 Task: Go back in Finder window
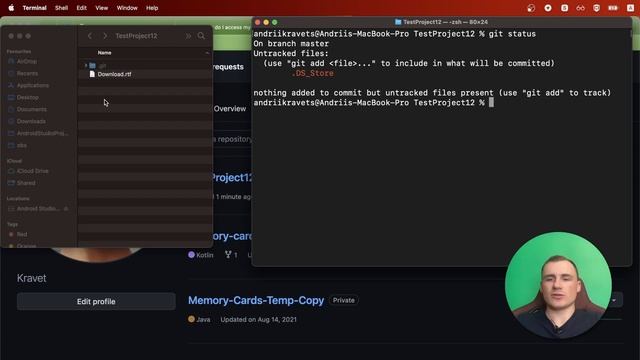90,36
